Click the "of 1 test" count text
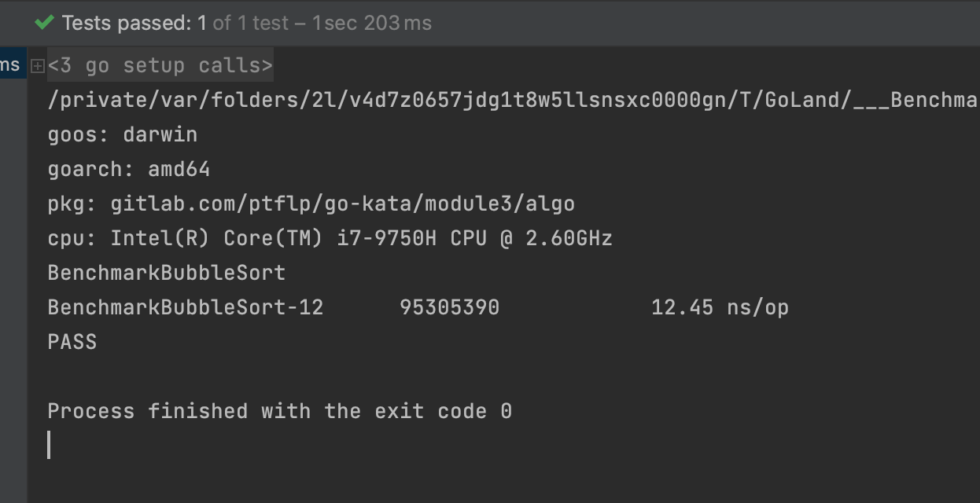Image resolution: width=980 pixels, height=503 pixels. click(251, 23)
